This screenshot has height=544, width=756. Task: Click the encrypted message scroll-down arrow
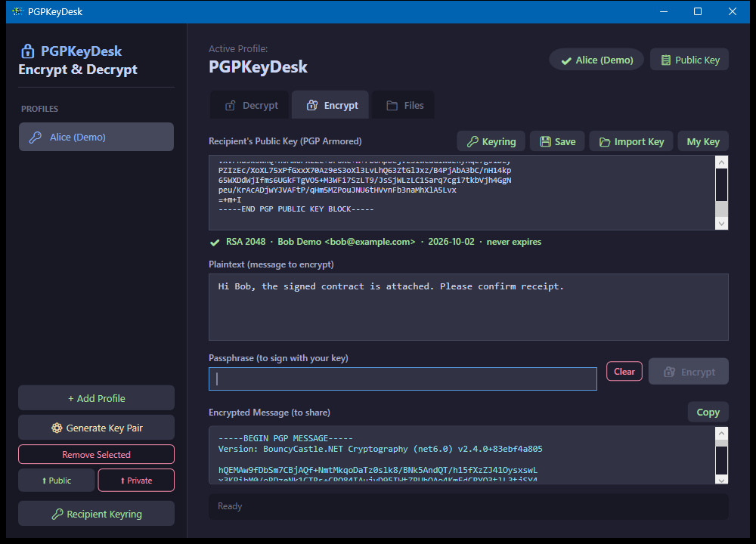[722, 480]
